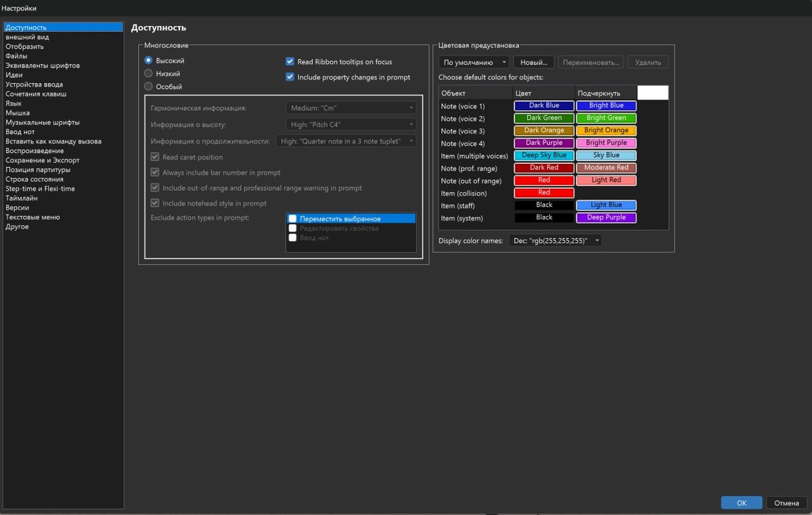This screenshot has height=515, width=812.
Task: Select the Особый verbosity radio button
Action: (148, 86)
